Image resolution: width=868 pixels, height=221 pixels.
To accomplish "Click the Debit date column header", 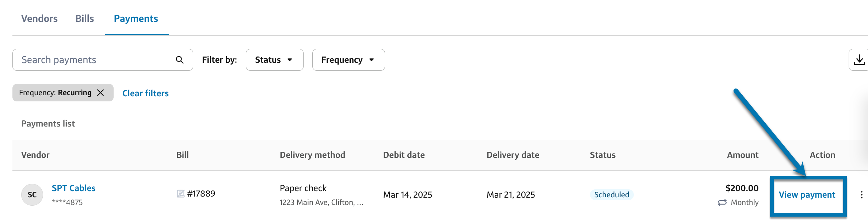I will (x=404, y=155).
